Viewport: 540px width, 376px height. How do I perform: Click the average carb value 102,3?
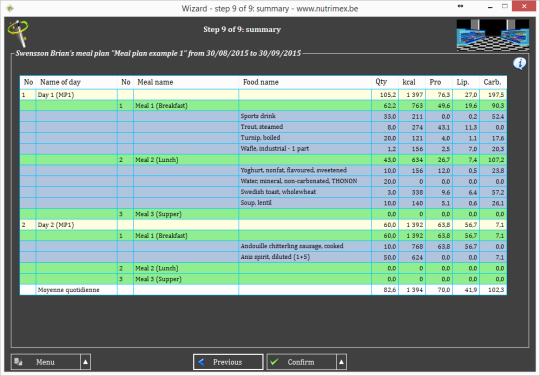pyautogui.click(x=496, y=290)
